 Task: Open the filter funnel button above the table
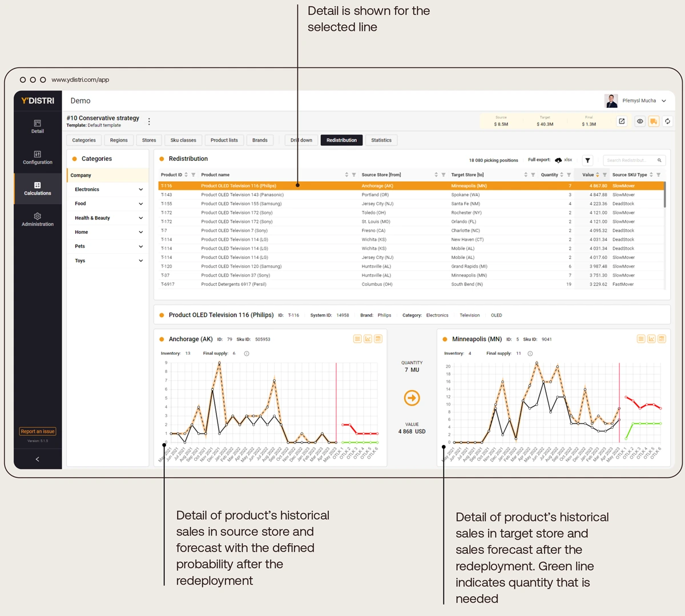tap(588, 160)
